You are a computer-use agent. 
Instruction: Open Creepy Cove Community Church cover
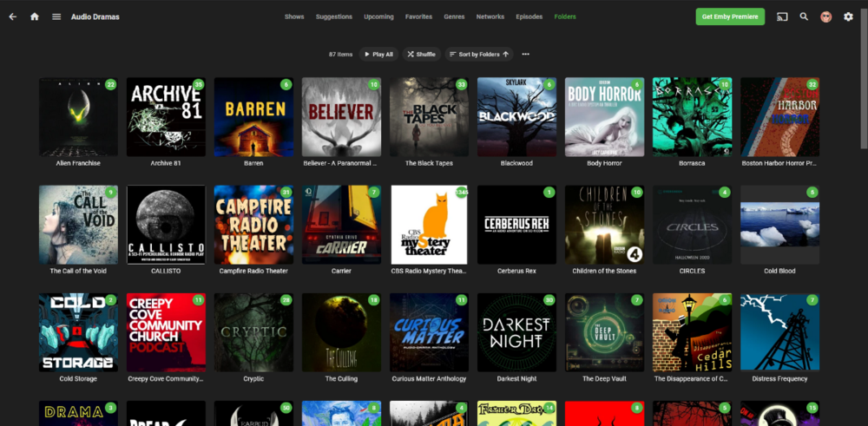tap(166, 332)
